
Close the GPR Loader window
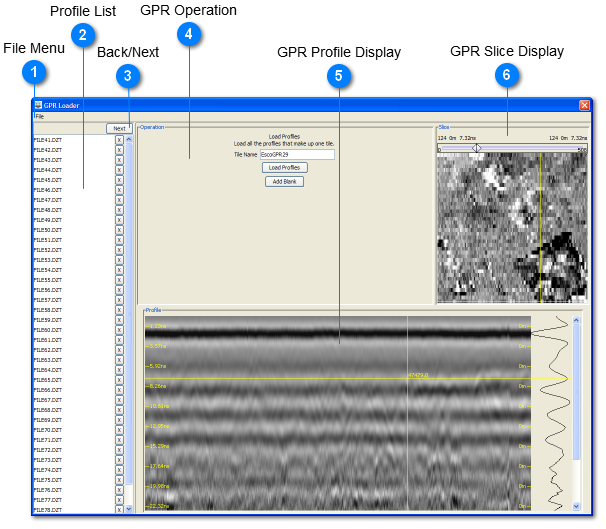(584, 105)
